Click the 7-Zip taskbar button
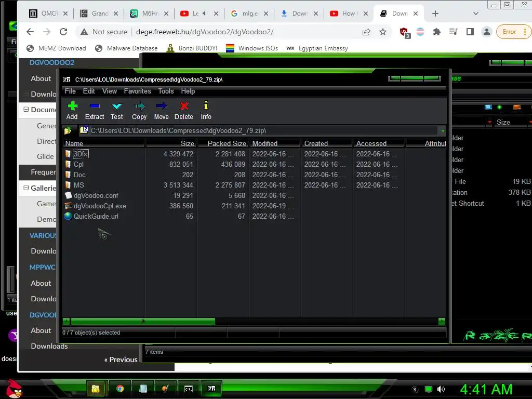532x399 pixels. coord(211,389)
